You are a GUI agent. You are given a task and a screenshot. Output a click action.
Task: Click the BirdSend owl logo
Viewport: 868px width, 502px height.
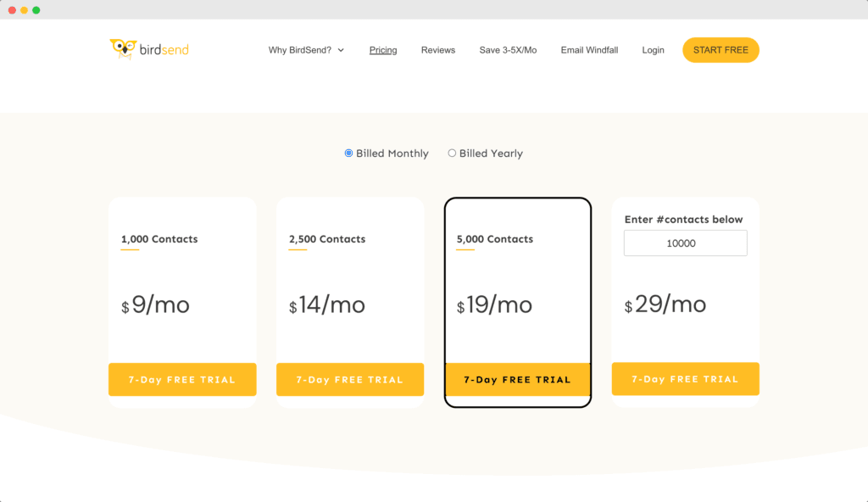[123, 49]
